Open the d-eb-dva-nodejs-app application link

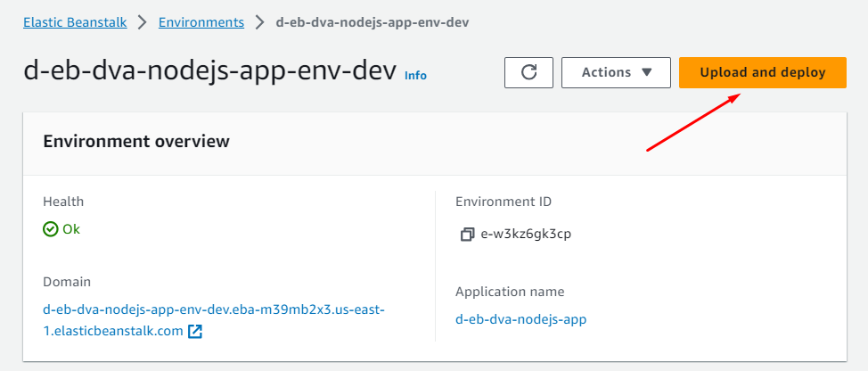520,319
